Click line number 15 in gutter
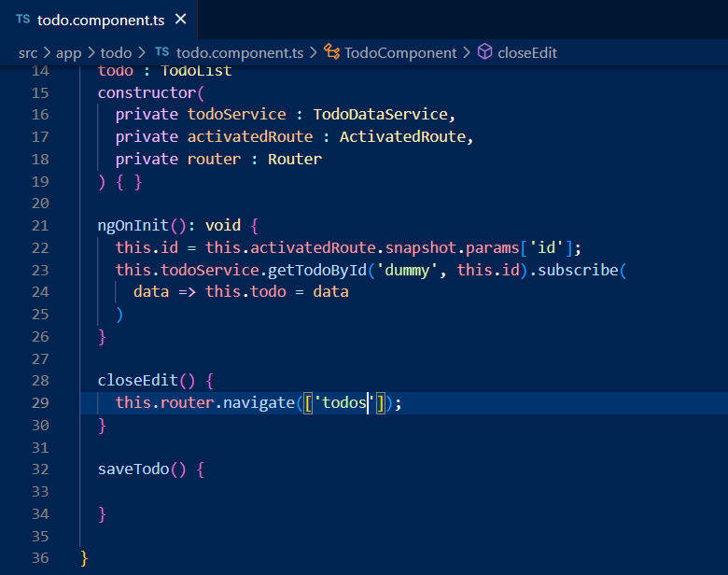The image size is (728, 575). [40, 93]
